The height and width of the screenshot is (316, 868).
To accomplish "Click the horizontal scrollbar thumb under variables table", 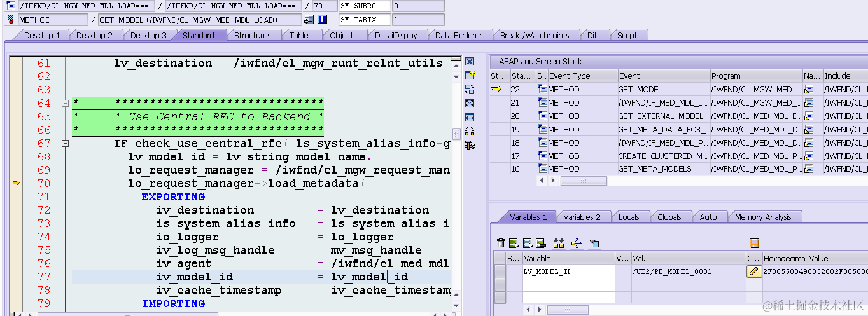I will (568, 310).
